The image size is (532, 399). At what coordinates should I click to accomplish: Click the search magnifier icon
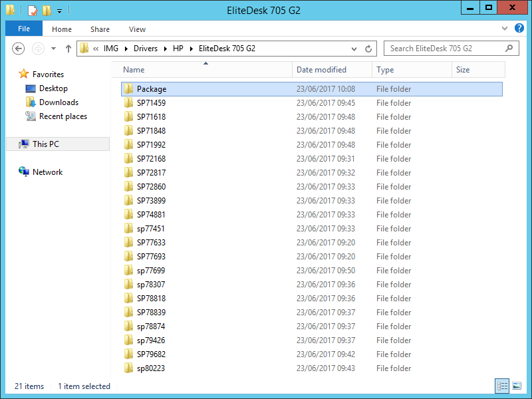(509, 49)
